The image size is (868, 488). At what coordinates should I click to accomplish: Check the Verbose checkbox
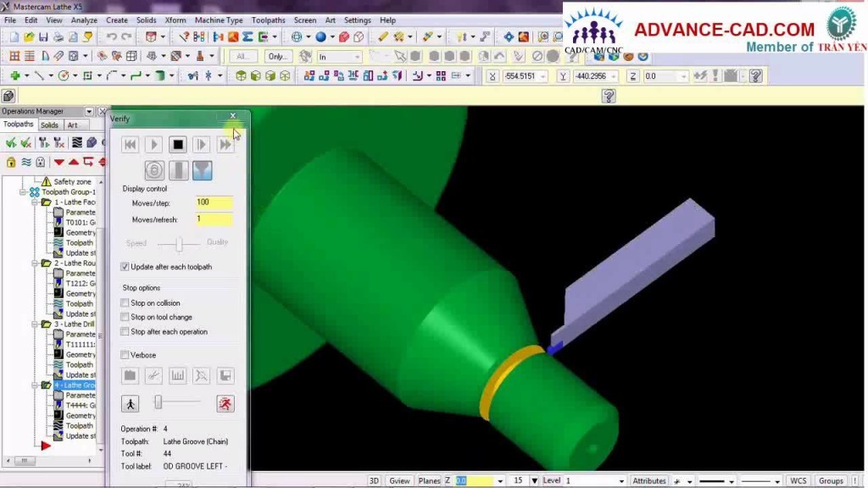click(x=125, y=355)
